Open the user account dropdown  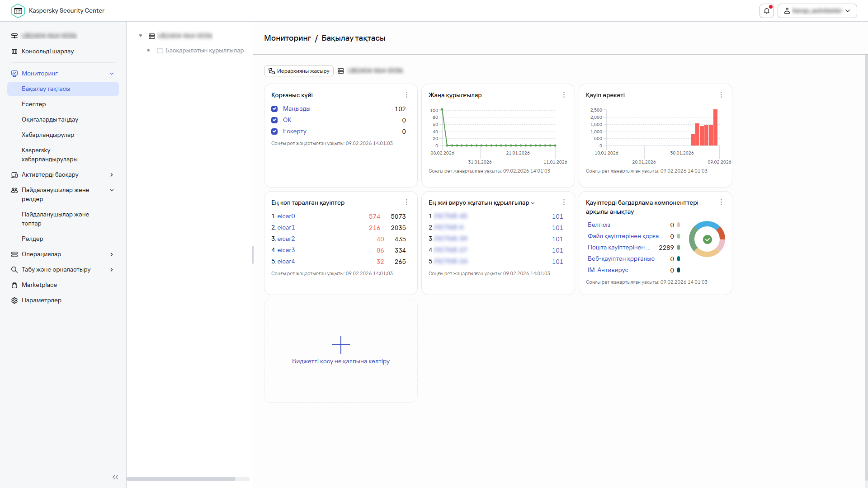click(x=817, y=11)
